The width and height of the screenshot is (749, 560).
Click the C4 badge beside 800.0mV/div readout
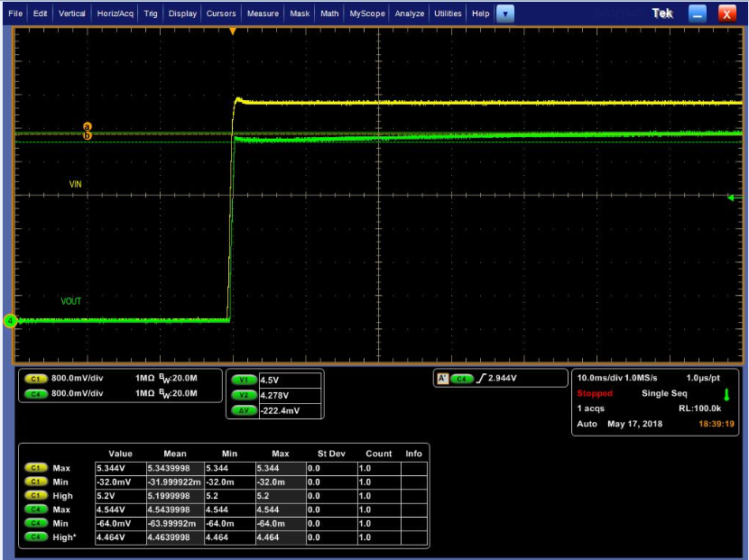tap(37, 393)
